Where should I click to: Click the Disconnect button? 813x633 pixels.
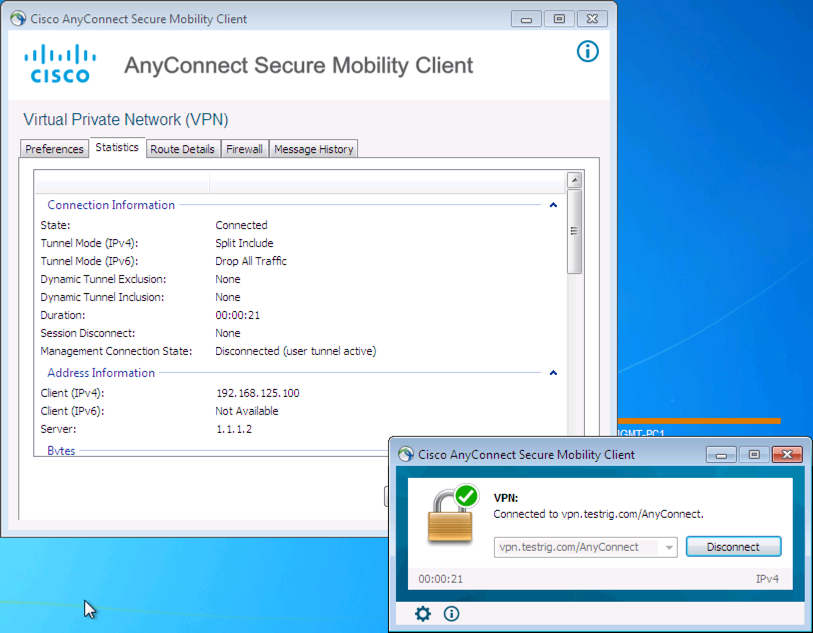(x=733, y=547)
